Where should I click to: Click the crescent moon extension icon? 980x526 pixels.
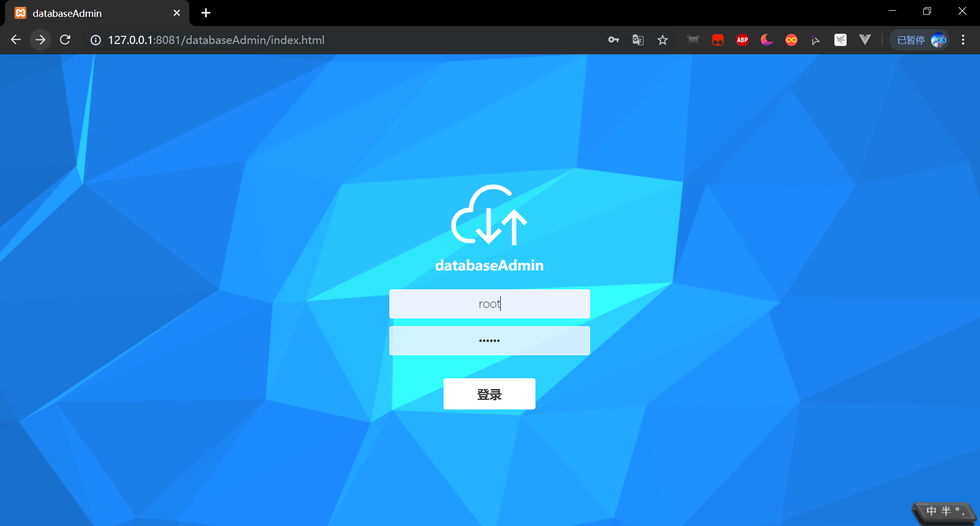click(x=767, y=40)
